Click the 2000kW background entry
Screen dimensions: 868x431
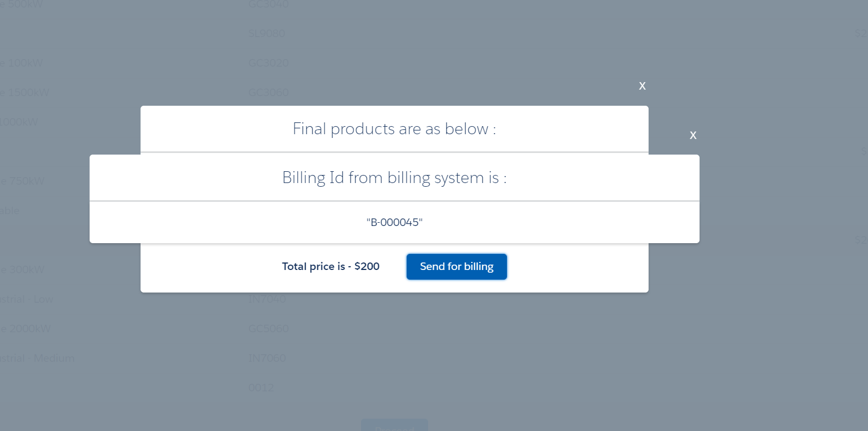pos(25,328)
